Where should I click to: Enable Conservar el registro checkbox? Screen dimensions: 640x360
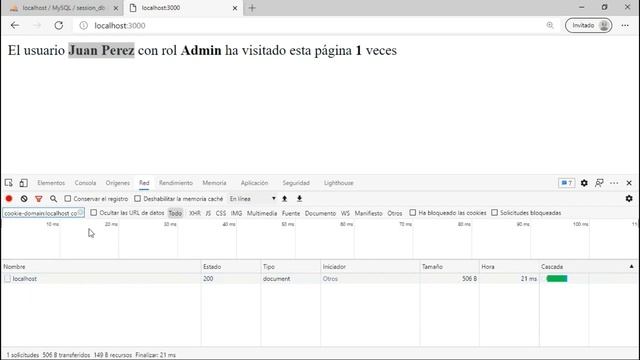tap(68, 198)
